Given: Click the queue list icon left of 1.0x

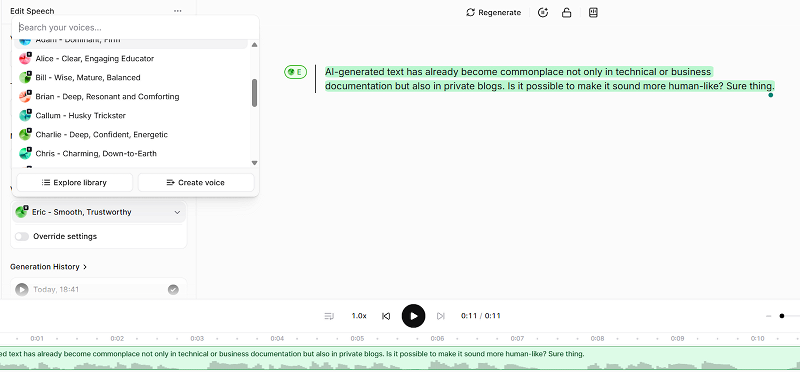Looking at the screenshot, I should pos(329,316).
